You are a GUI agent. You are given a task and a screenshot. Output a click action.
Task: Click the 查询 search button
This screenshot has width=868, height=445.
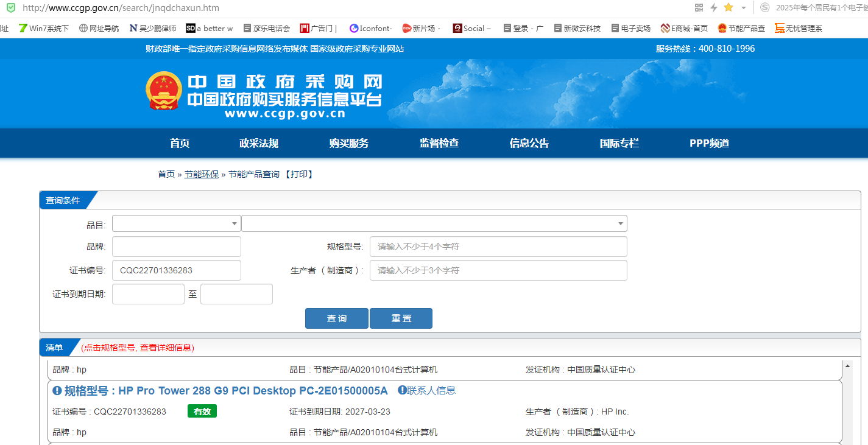click(x=337, y=318)
